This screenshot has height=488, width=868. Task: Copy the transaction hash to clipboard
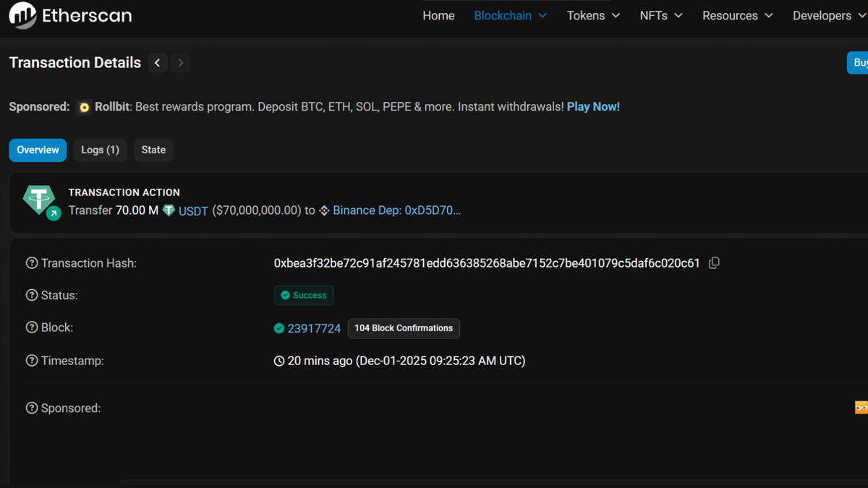pyautogui.click(x=714, y=263)
